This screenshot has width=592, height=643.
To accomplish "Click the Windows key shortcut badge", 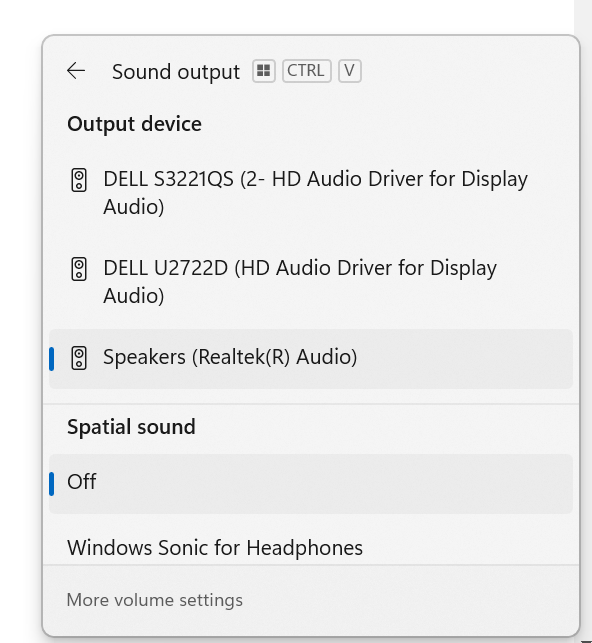I will (264, 71).
